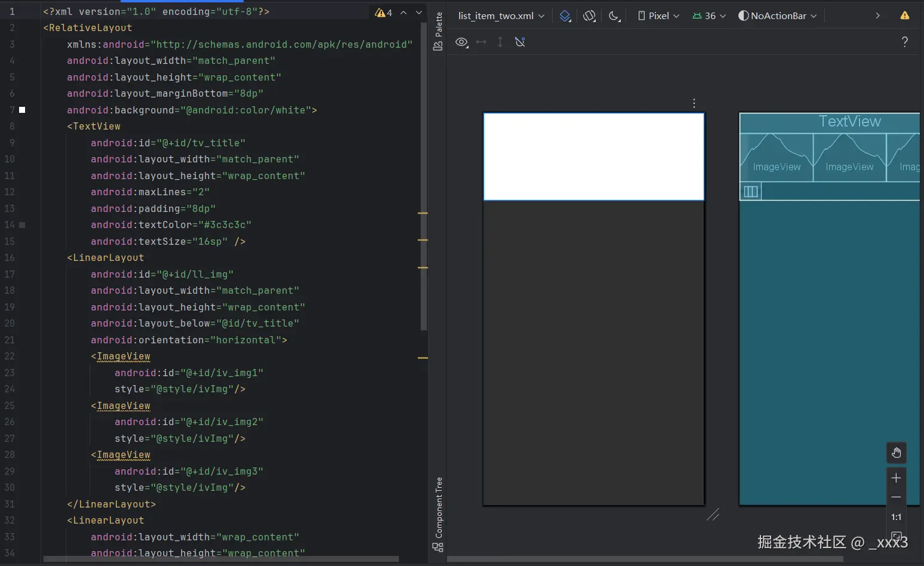Open the Select Design Surface layers menu

click(565, 16)
